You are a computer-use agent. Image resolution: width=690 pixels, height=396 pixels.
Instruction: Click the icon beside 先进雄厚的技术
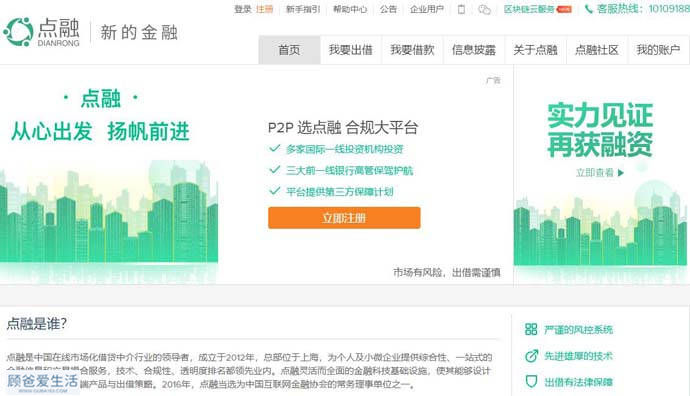coord(532,356)
